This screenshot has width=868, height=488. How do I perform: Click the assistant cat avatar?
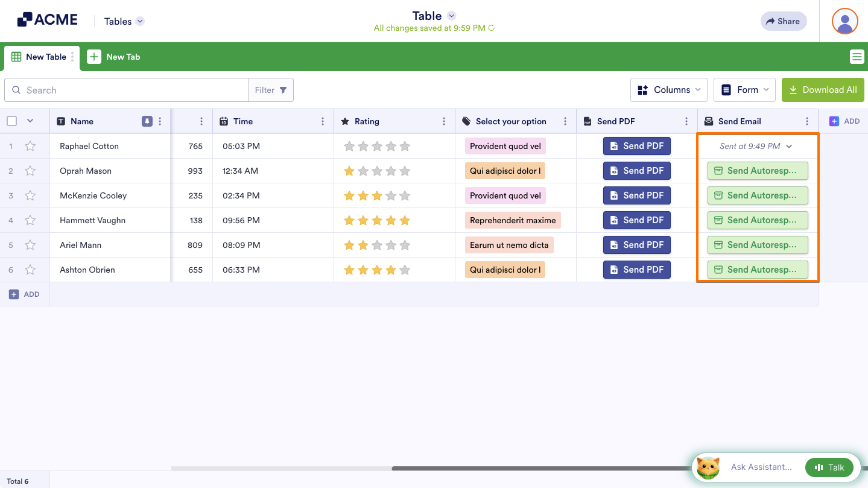708,467
